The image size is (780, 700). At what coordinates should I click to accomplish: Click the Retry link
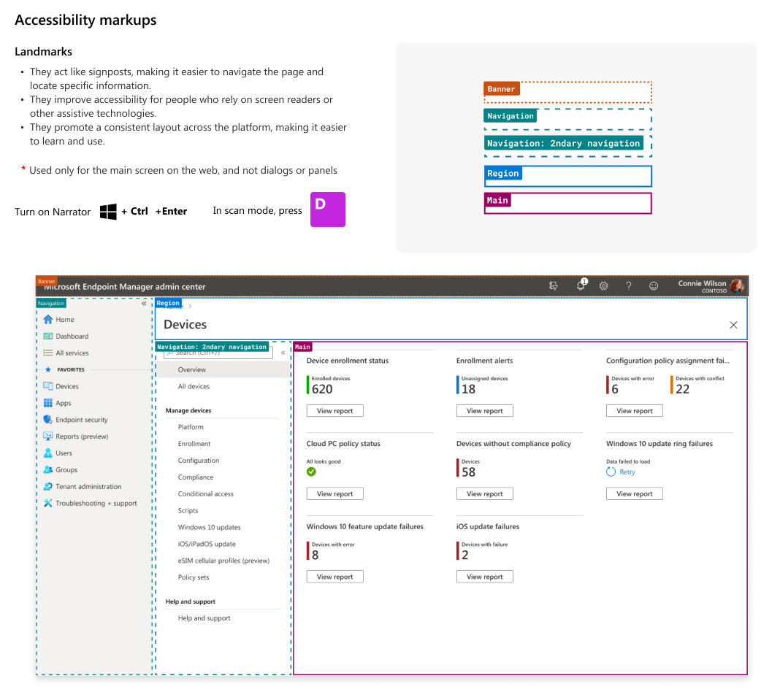tap(627, 472)
